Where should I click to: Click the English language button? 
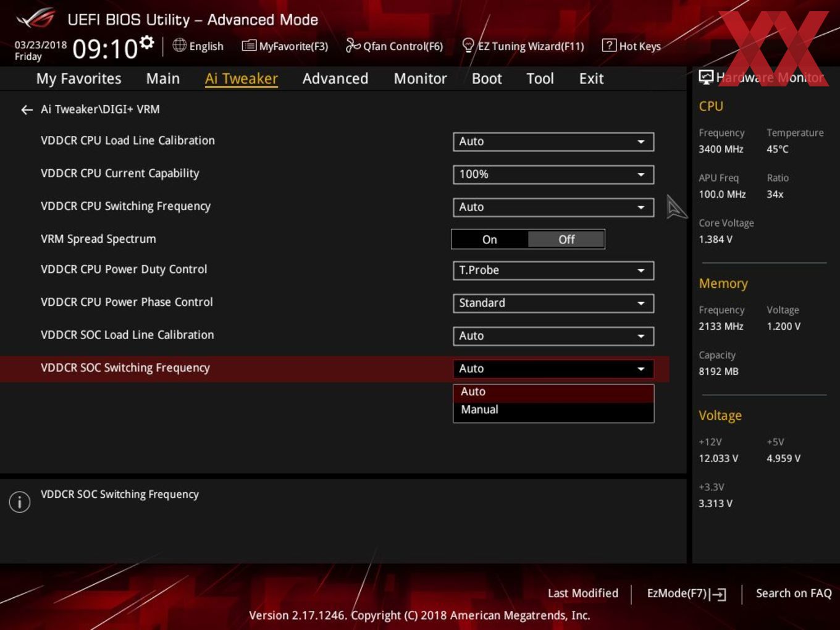(x=198, y=46)
